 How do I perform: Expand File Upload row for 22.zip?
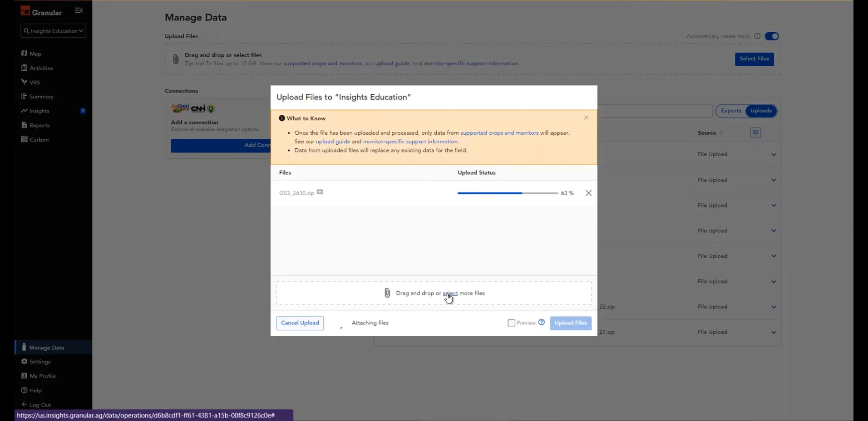pos(774,307)
